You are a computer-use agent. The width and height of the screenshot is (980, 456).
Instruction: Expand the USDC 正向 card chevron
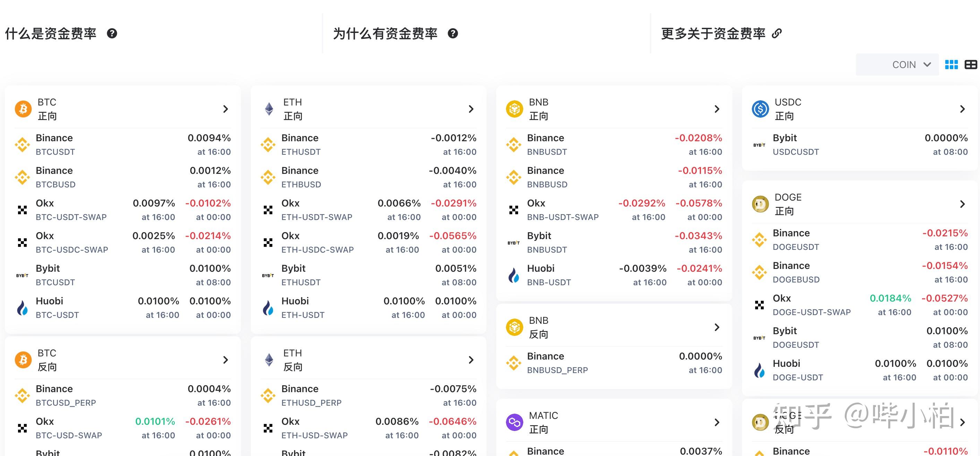(x=963, y=109)
